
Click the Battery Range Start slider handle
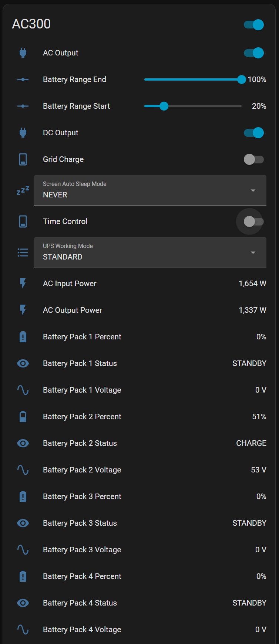[164, 106]
